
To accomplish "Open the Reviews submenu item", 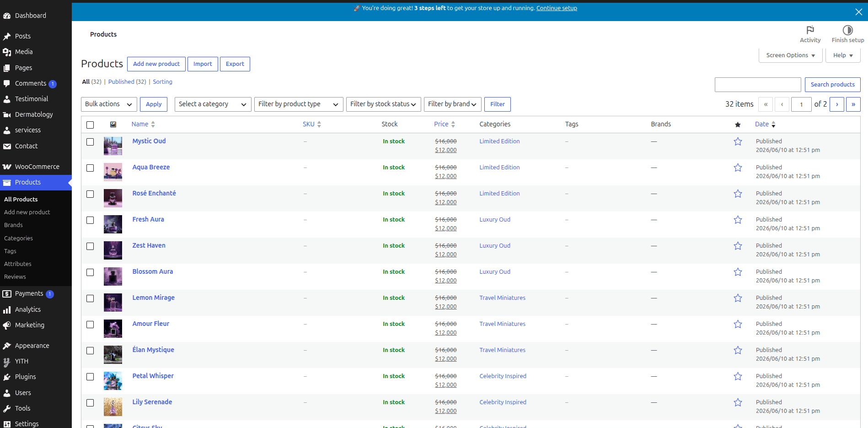I will coord(15,277).
